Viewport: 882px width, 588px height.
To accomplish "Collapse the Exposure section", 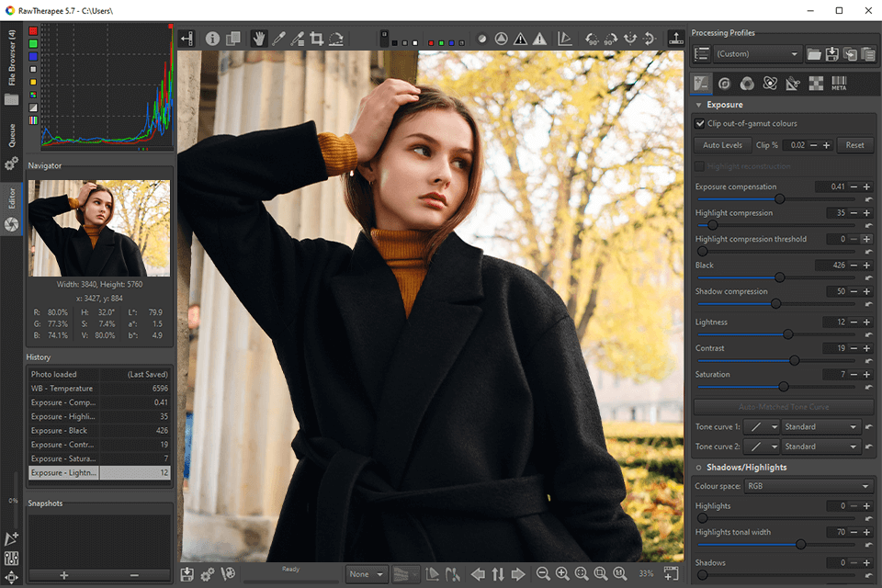I will coord(699,105).
